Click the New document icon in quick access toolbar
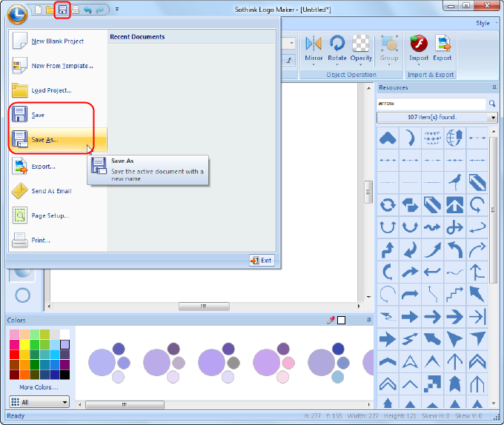Viewport: 504px width, 425px height. pyautogui.click(x=39, y=10)
